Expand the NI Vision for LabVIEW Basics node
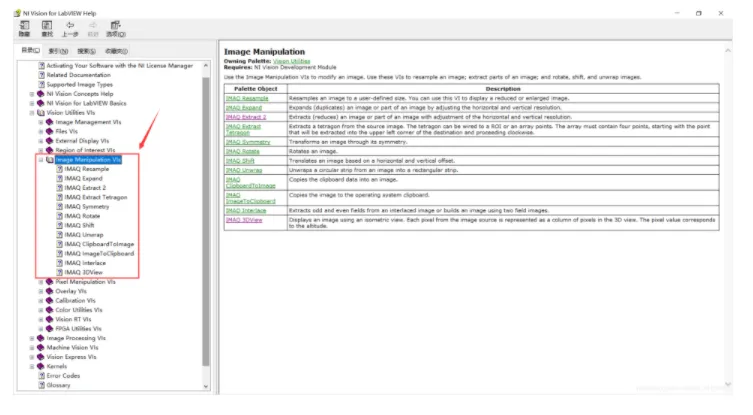The image size is (753, 415). coord(32,103)
